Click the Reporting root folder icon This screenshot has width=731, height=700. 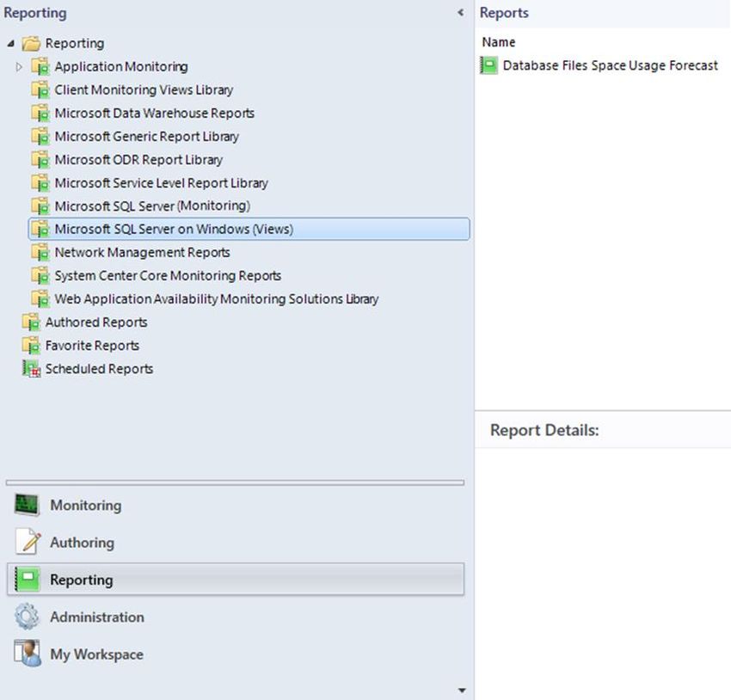[x=31, y=43]
